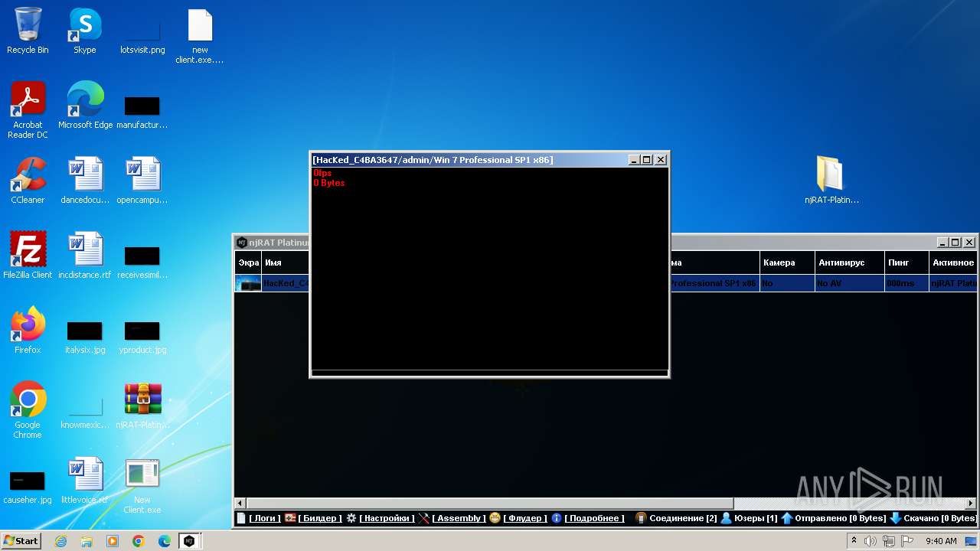This screenshot has height=551, width=980.
Task: Click the Соединение [2] status text
Action: tap(683, 518)
